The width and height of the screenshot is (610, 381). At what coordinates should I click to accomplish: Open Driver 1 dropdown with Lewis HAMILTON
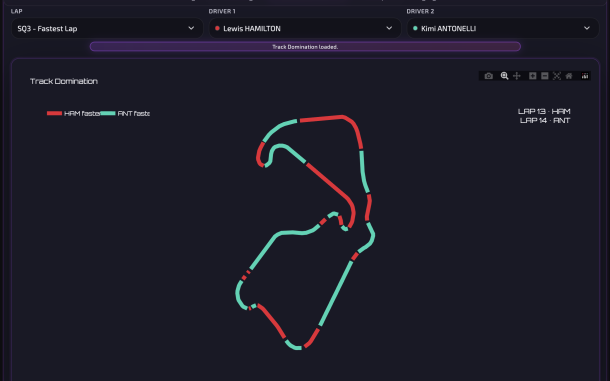305,28
